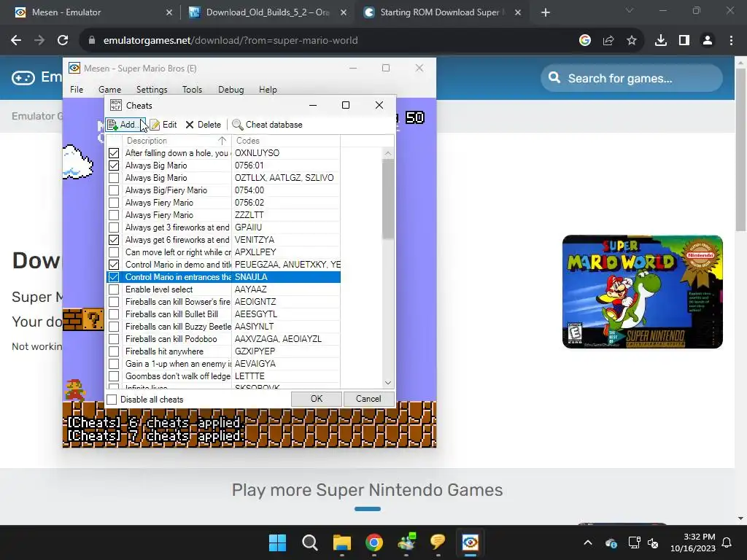Bookmark this page with the star icon
The width and height of the screenshot is (747, 560).
click(x=632, y=41)
